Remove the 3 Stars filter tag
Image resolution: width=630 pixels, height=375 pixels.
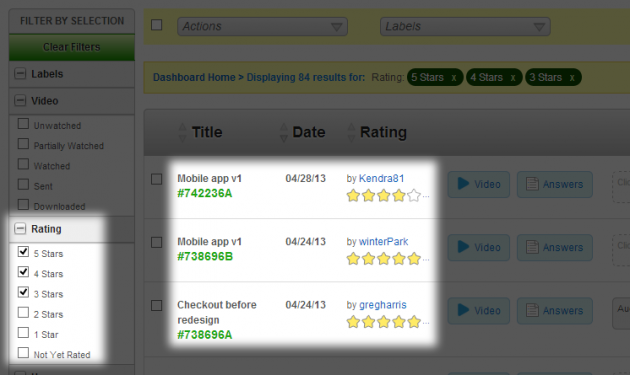(x=572, y=78)
